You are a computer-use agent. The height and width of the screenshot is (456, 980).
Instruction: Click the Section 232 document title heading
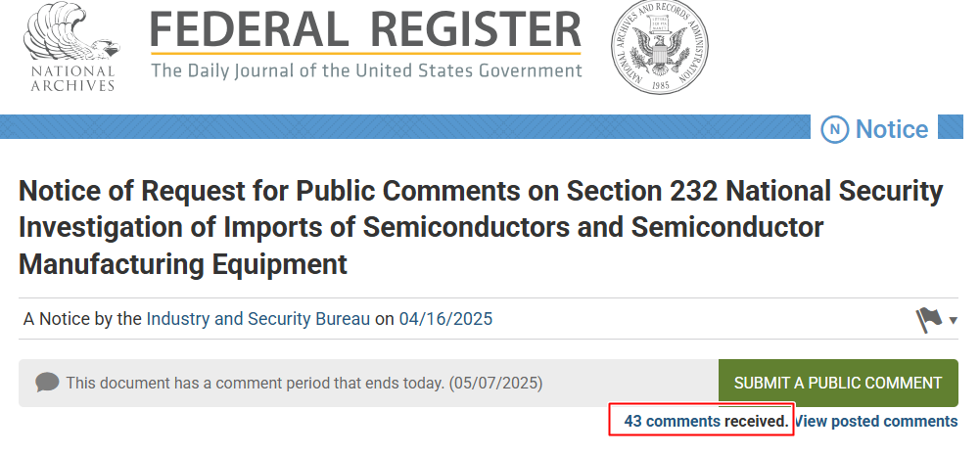(x=481, y=227)
